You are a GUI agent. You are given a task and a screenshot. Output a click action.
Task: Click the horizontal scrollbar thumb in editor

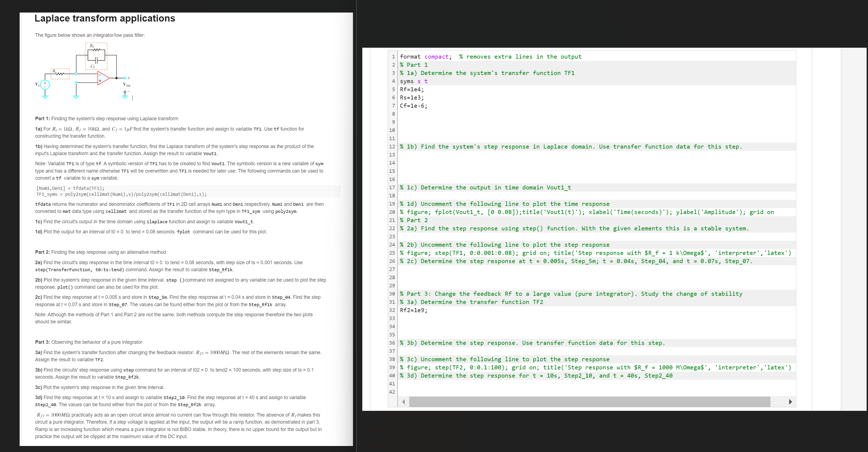[589, 402]
